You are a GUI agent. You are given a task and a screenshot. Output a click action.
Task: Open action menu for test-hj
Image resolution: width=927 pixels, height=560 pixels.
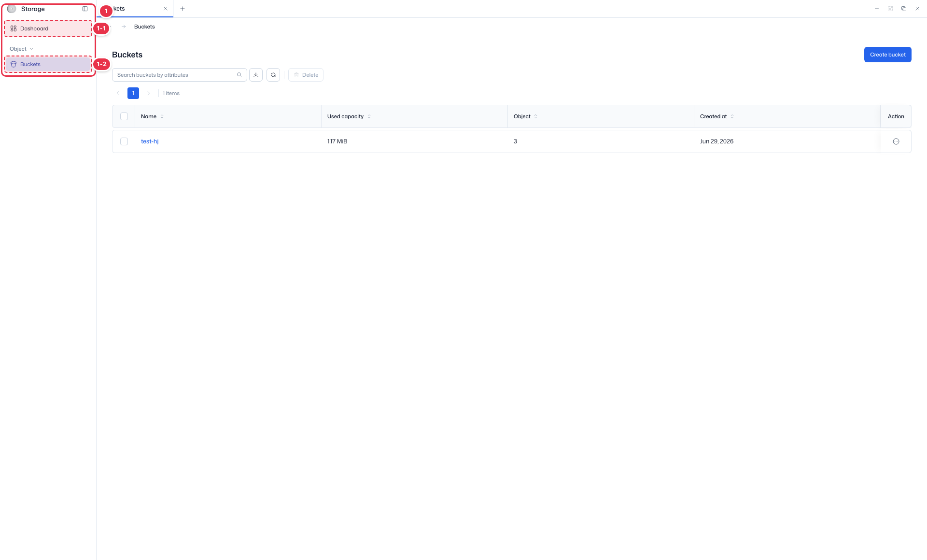click(896, 141)
